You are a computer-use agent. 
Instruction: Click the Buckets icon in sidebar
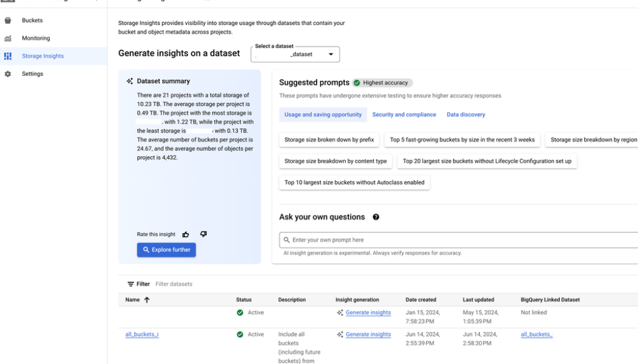coord(8,21)
